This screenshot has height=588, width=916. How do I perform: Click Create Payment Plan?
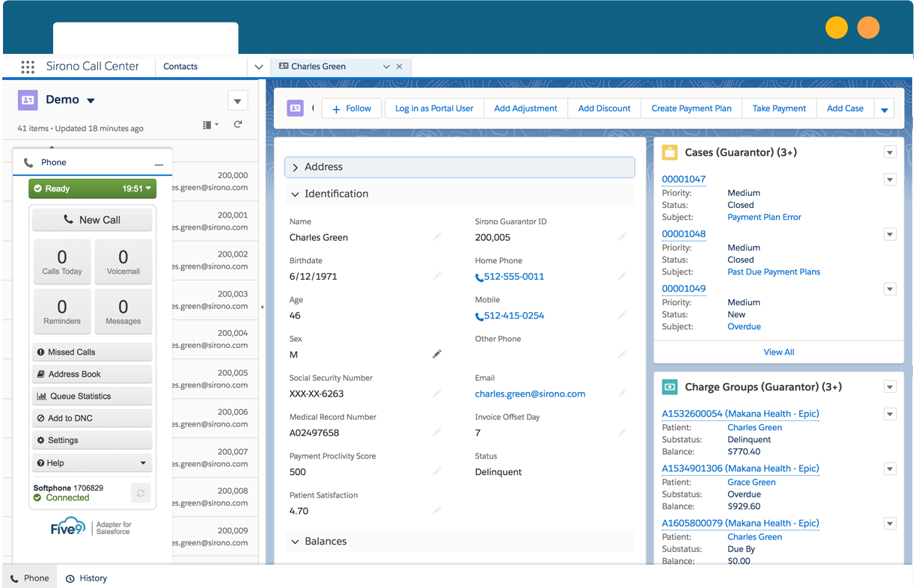tap(691, 108)
